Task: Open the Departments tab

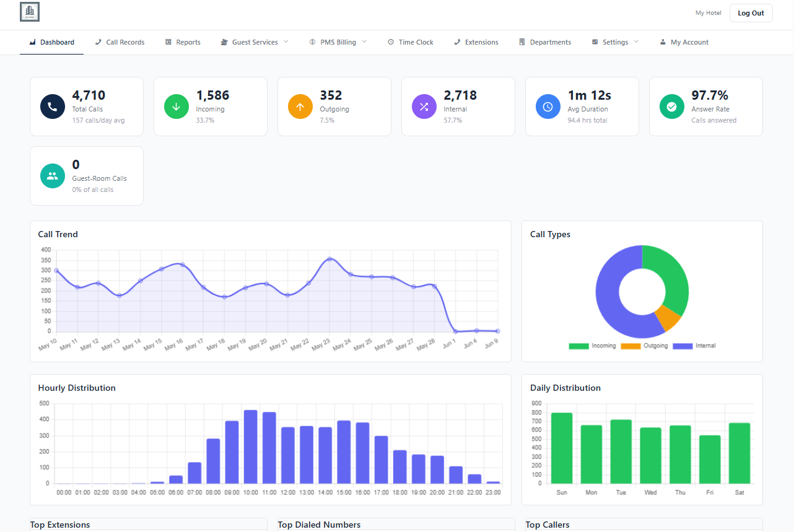Action: (545, 42)
